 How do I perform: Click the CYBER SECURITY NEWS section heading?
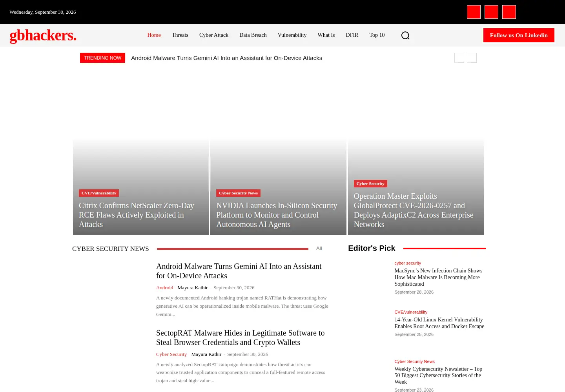111,249
